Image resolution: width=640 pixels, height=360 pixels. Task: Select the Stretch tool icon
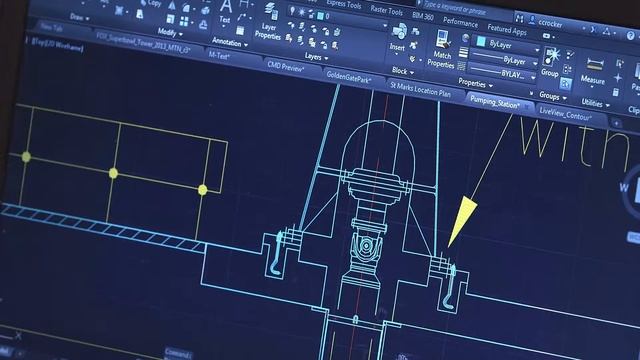pyautogui.click(x=140, y=15)
